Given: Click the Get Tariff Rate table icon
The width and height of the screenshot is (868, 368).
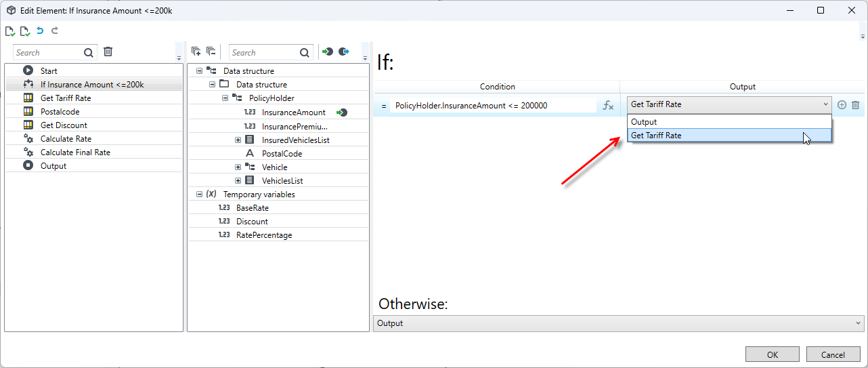Looking at the screenshot, I should [28, 98].
